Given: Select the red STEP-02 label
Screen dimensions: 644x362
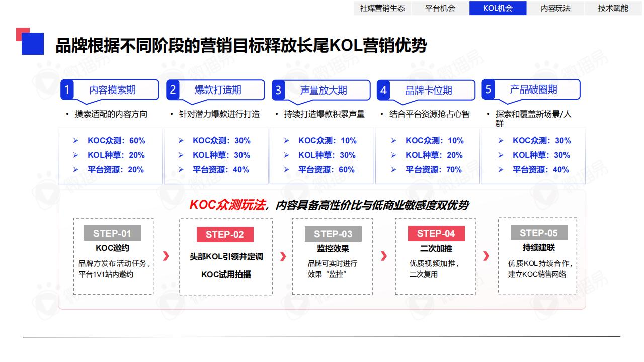Looking at the screenshot, I should [x=224, y=234].
